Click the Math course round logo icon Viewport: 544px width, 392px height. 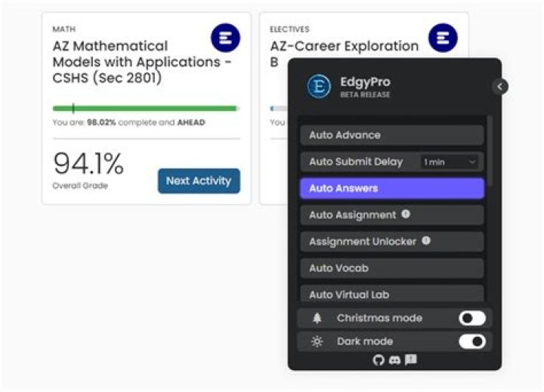226,38
